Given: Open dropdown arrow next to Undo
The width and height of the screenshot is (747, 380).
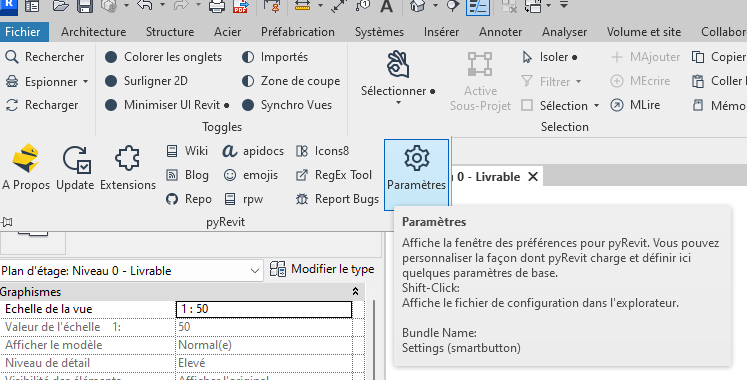Looking at the screenshot, I should tap(162, 5).
